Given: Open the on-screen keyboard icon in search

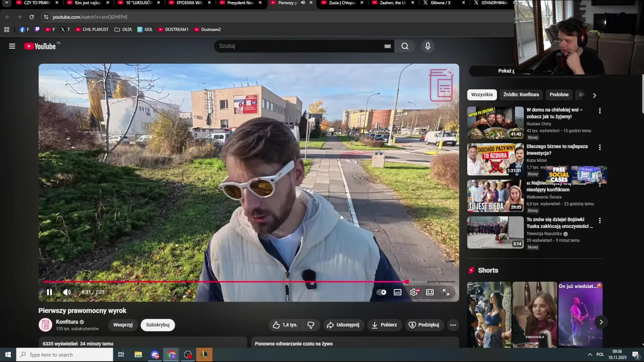Looking at the screenshot, I should click(x=387, y=46).
